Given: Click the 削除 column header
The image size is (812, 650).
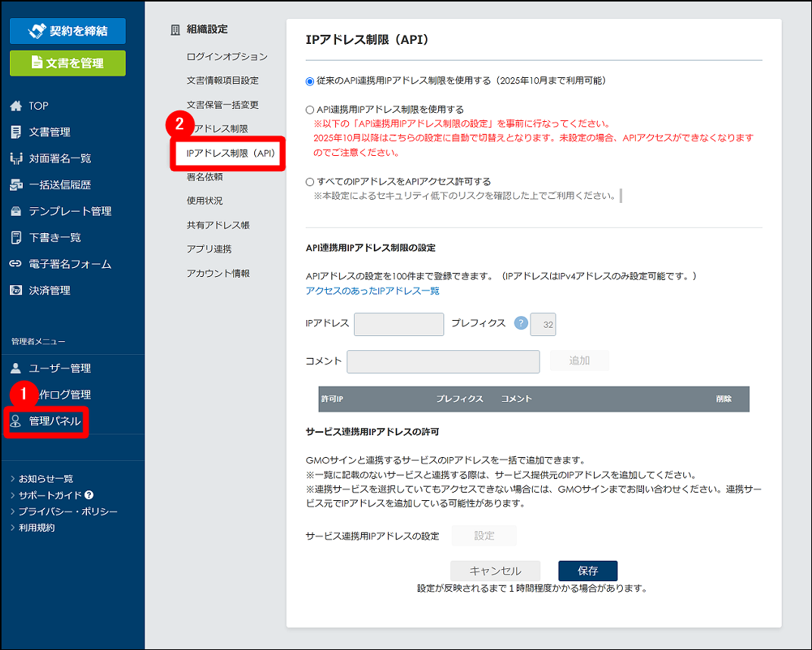Looking at the screenshot, I should pos(723,399).
